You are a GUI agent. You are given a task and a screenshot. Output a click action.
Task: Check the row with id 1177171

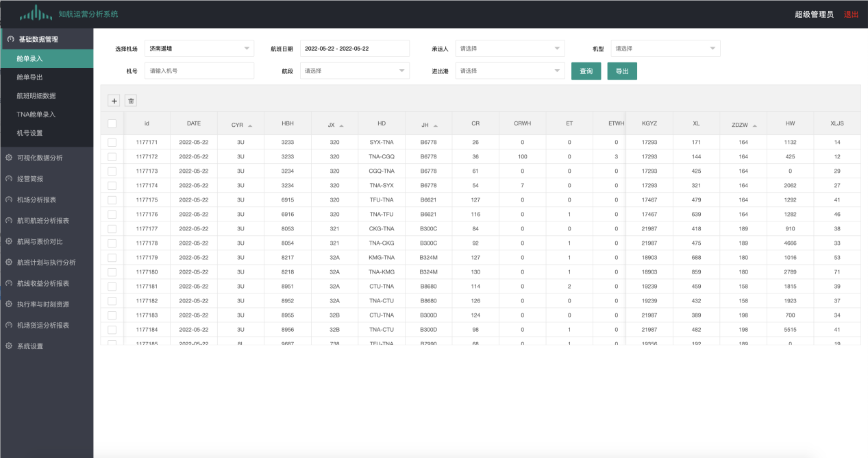pyautogui.click(x=112, y=142)
